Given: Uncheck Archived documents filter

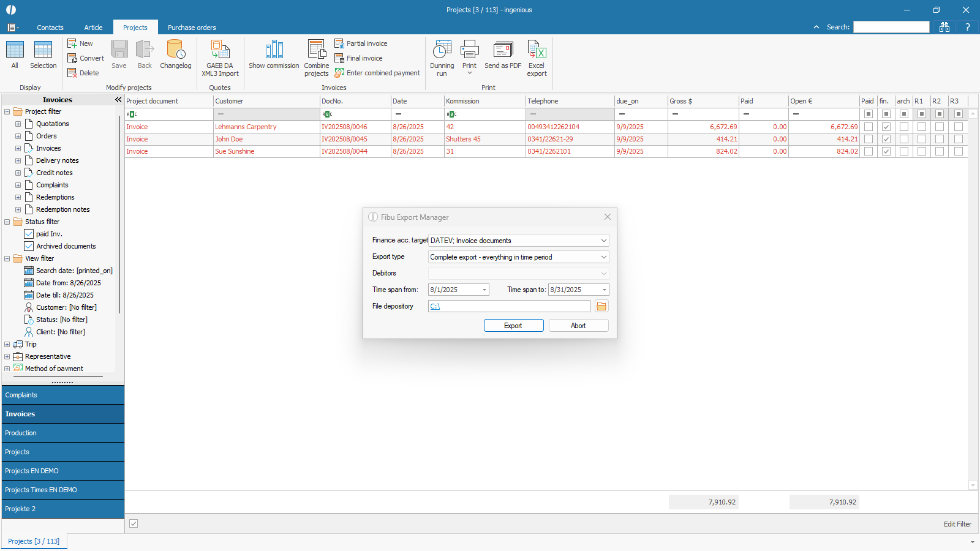Looking at the screenshot, I should pyautogui.click(x=29, y=246).
